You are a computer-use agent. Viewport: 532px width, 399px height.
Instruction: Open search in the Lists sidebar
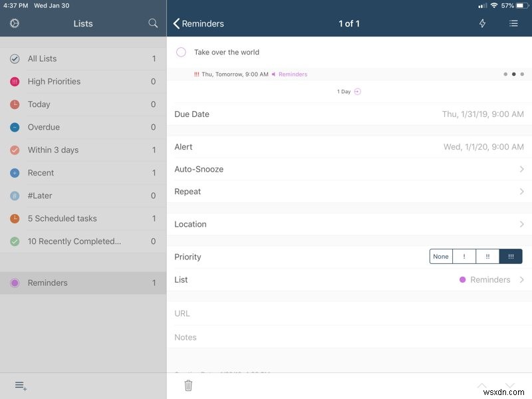153,23
